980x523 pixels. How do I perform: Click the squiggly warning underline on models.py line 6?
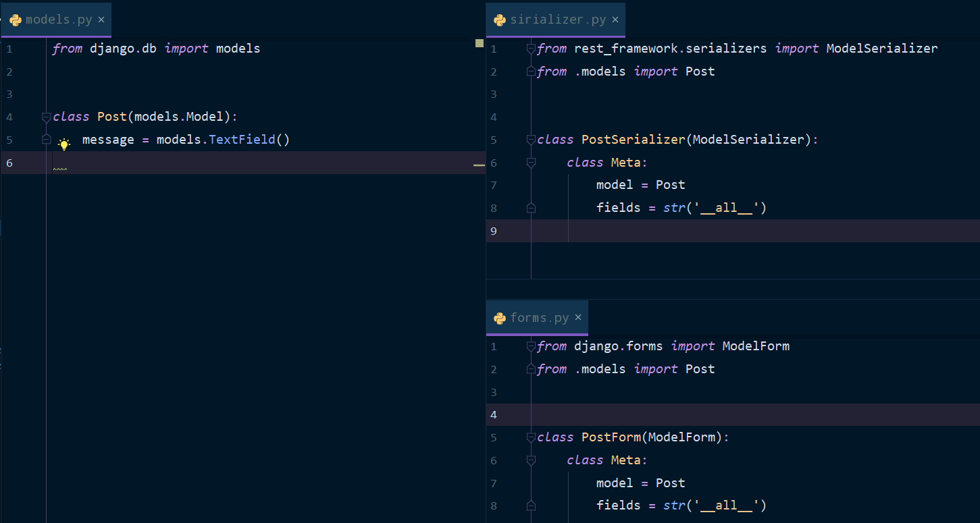[x=59, y=169]
